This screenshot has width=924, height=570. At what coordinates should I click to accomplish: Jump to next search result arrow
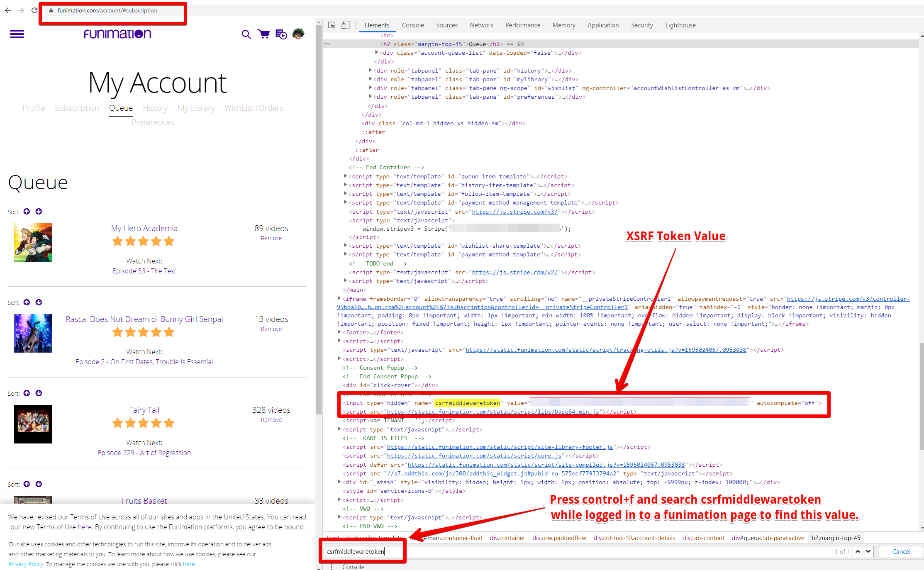(868, 551)
